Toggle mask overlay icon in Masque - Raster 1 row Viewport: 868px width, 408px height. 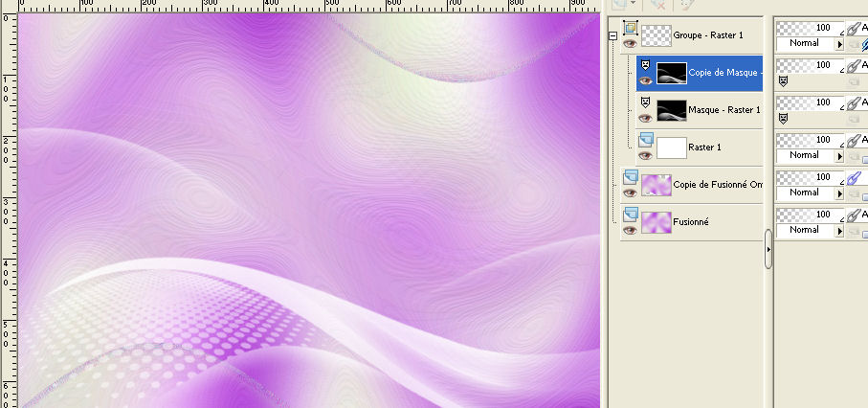coord(783,119)
